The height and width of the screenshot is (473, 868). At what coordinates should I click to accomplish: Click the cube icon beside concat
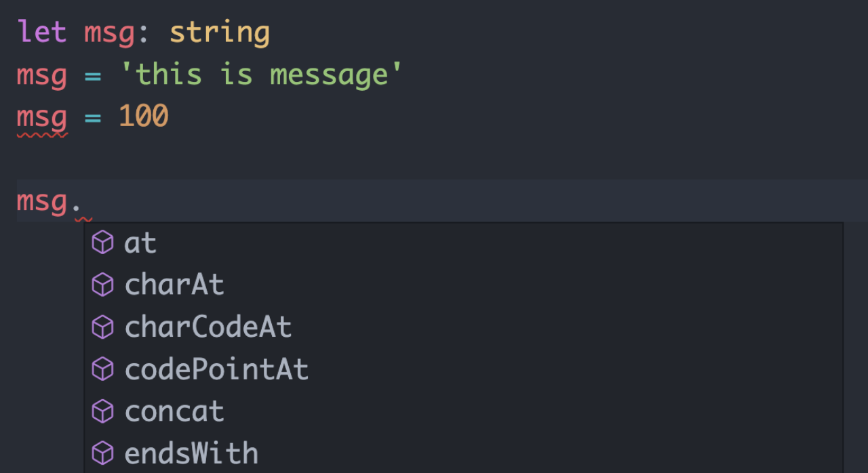[x=102, y=411]
